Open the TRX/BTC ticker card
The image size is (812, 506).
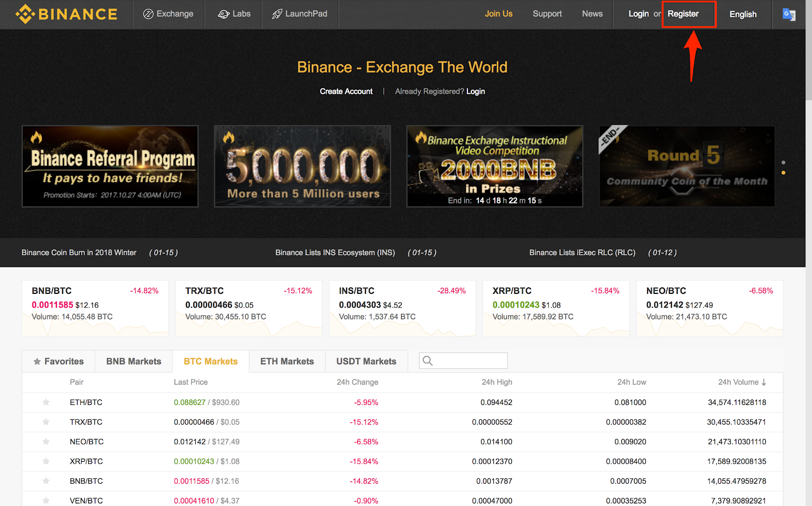point(249,309)
